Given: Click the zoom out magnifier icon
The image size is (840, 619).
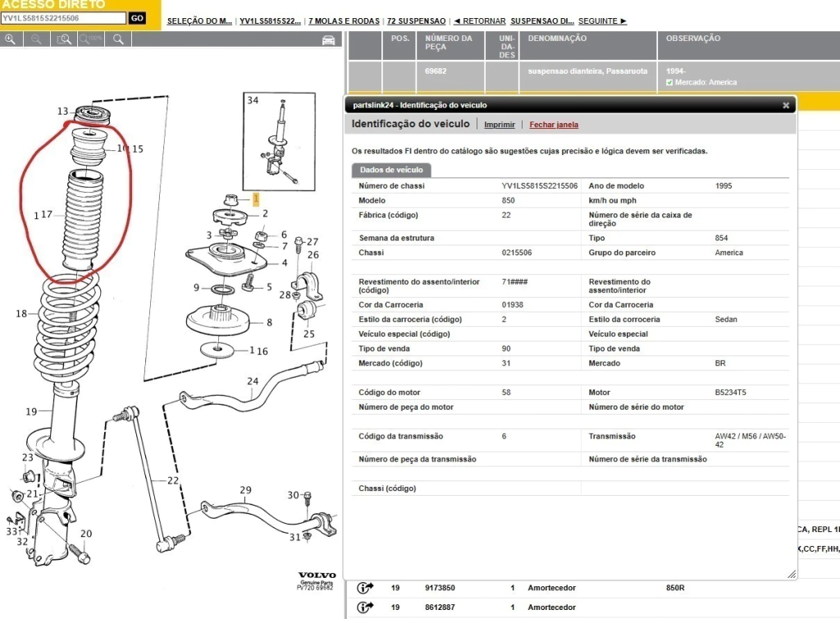Looking at the screenshot, I should (36, 39).
